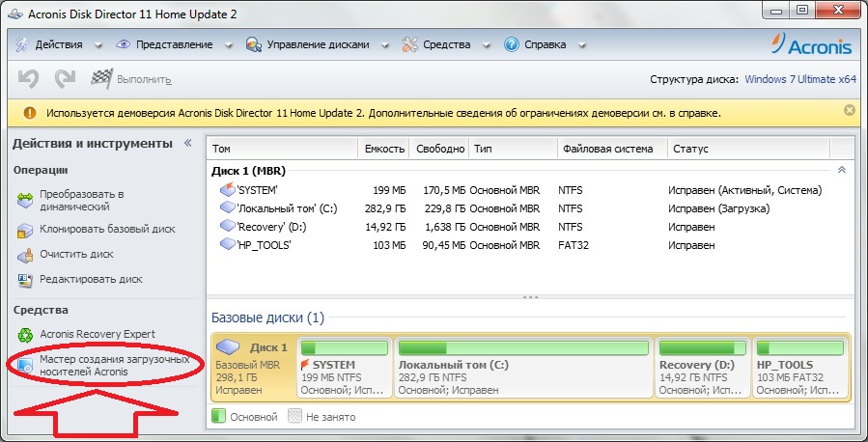Expand the arrow next to Действия
Image resolution: width=868 pixels, height=442 pixels.
point(98,45)
